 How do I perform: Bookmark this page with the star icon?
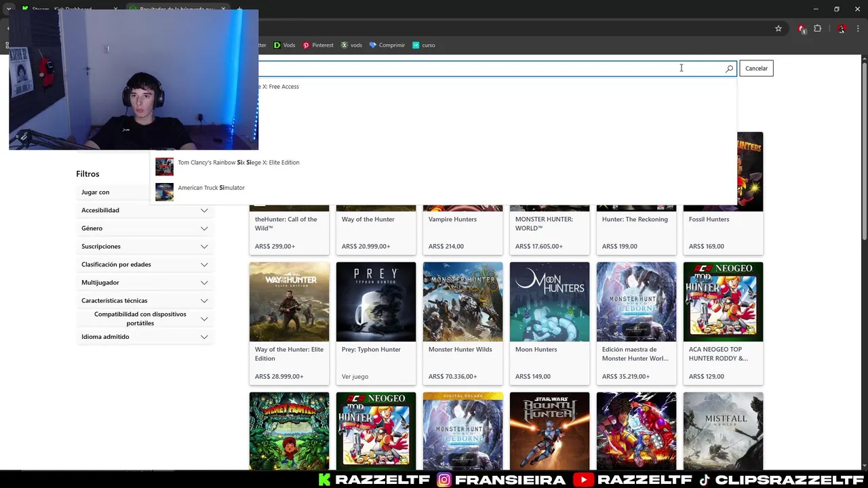[x=778, y=28]
